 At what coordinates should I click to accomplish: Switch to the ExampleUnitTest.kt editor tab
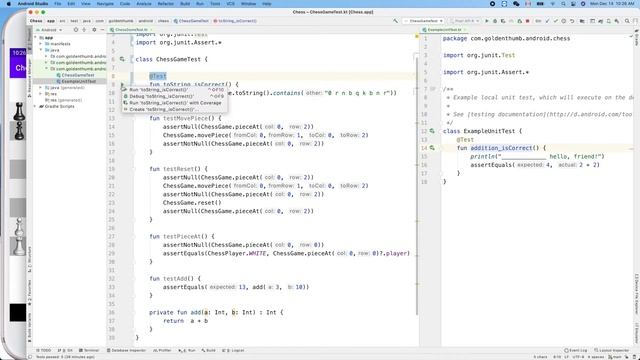444,30
